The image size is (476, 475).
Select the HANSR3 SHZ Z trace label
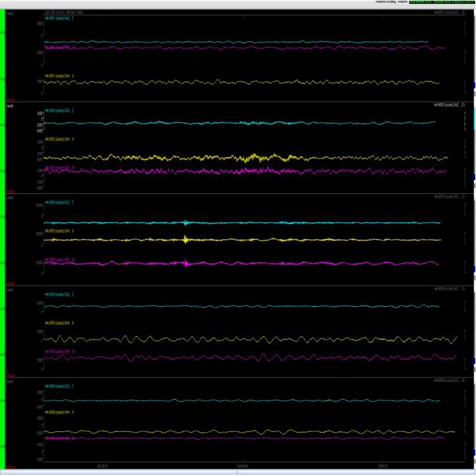pyautogui.click(x=59, y=203)
